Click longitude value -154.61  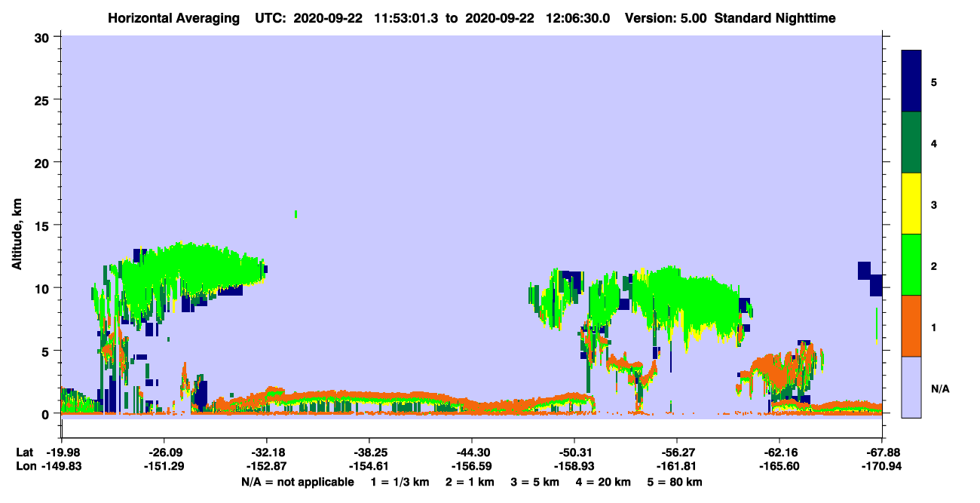click(369, 467)
